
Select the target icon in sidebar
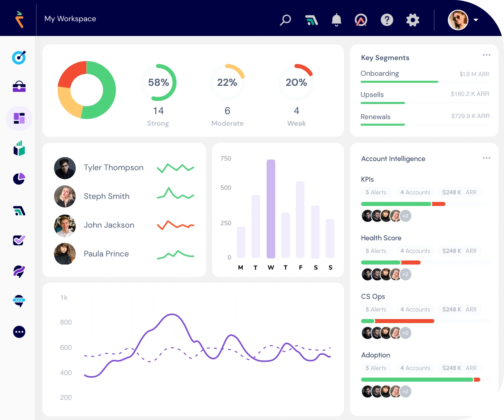coord(19,57)
